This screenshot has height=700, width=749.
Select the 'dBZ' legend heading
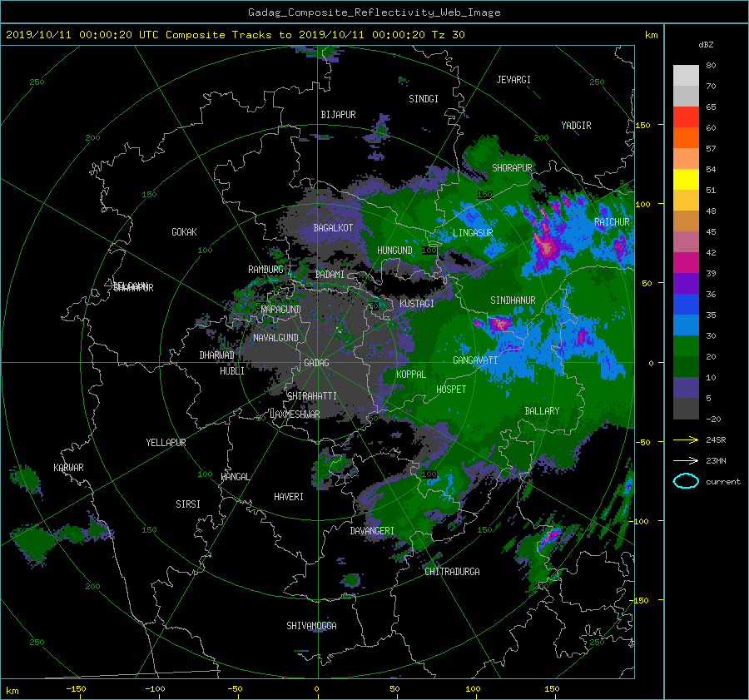tap(706, 44)
